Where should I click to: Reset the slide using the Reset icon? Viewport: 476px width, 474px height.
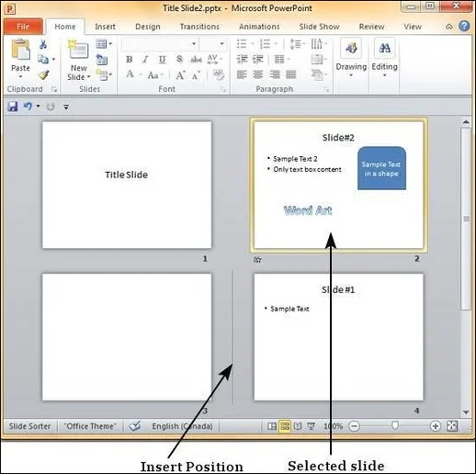click(x=101, y=59)
